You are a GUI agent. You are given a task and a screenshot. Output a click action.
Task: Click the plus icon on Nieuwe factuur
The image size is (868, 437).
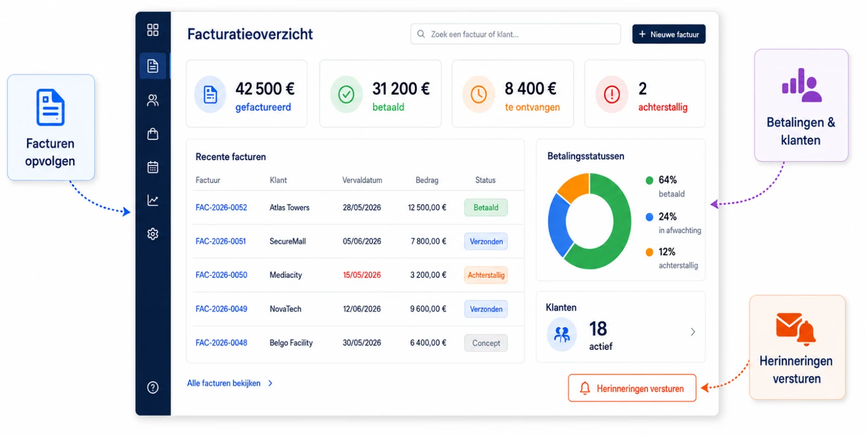point(642,34)
